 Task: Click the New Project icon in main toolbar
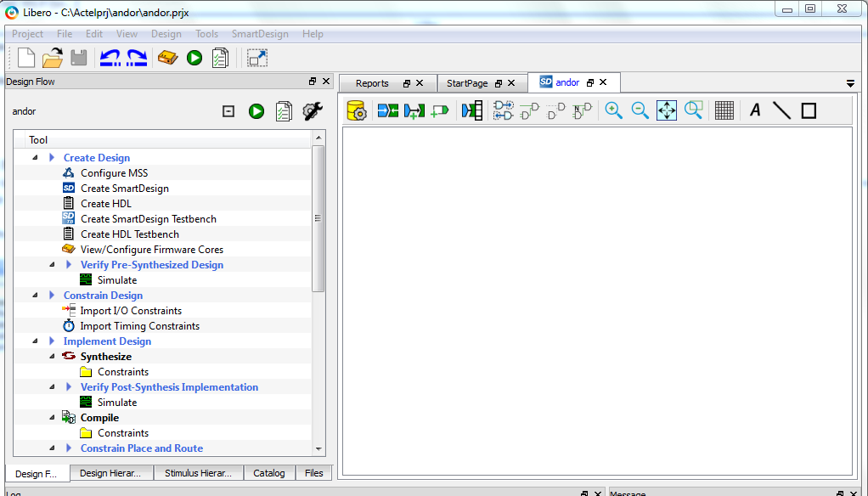[26, 58]
